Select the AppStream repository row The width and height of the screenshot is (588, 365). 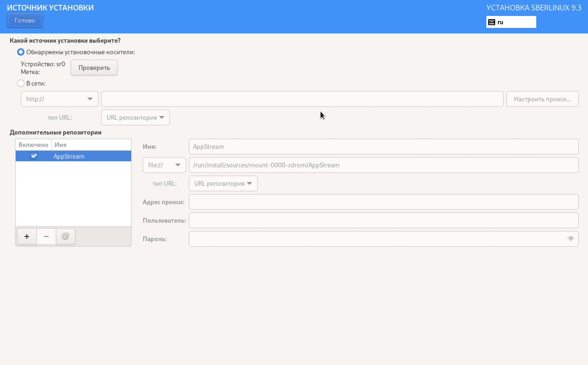[92, 156]
